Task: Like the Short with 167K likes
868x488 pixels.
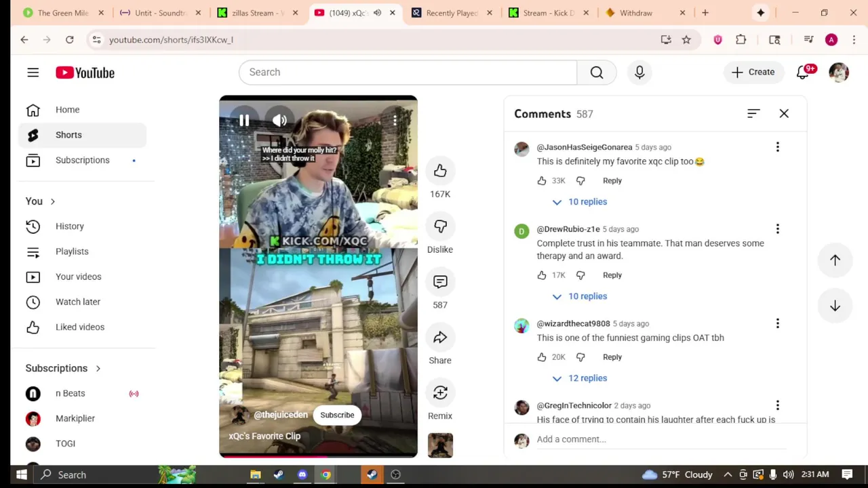Action: (440, 171)
